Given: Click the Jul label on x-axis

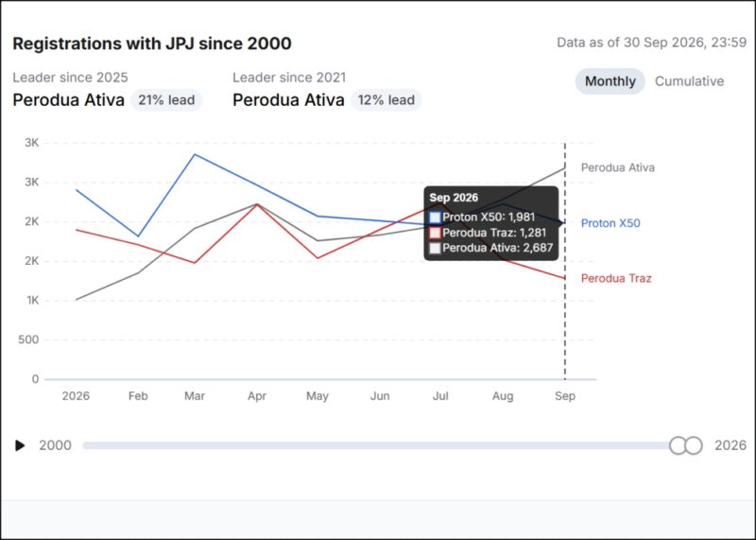Looking at the screenshot, I should click(x=440, y=395).
